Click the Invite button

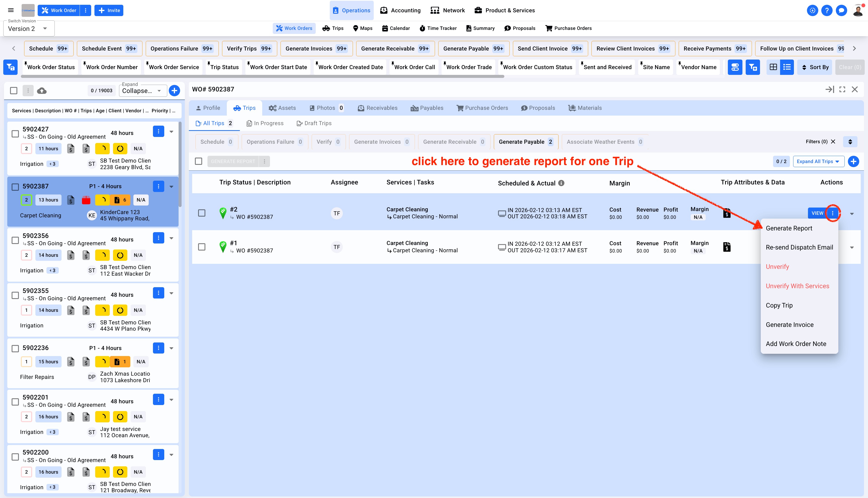[109, 10]
